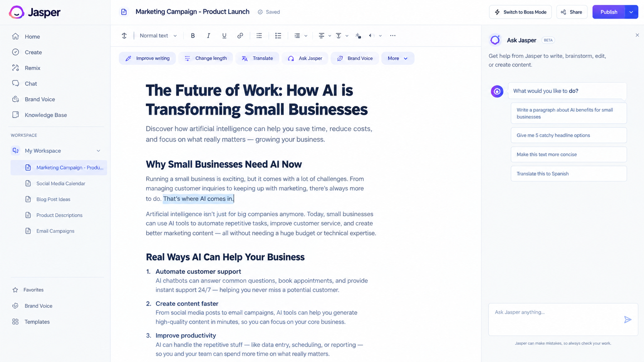644x362 pixels.
Task: Click the document title in the header
Action: 192,12
